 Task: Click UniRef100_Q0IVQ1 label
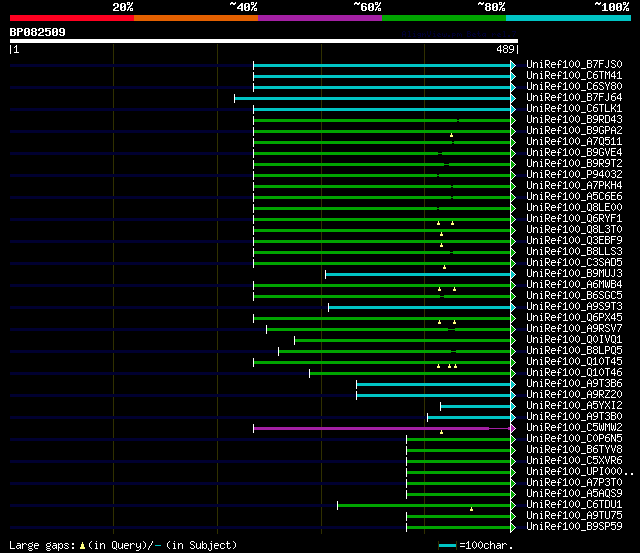coord(574,340)
